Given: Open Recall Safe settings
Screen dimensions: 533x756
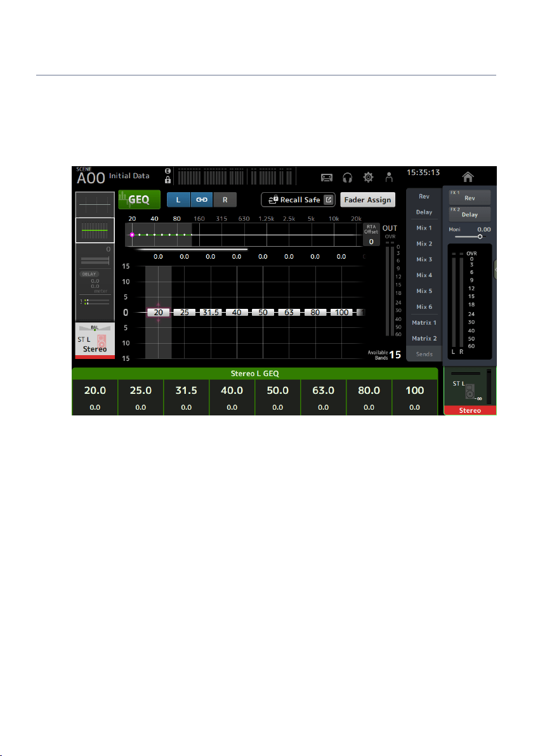Looking at the screenshot, I should tap(298, 200).
